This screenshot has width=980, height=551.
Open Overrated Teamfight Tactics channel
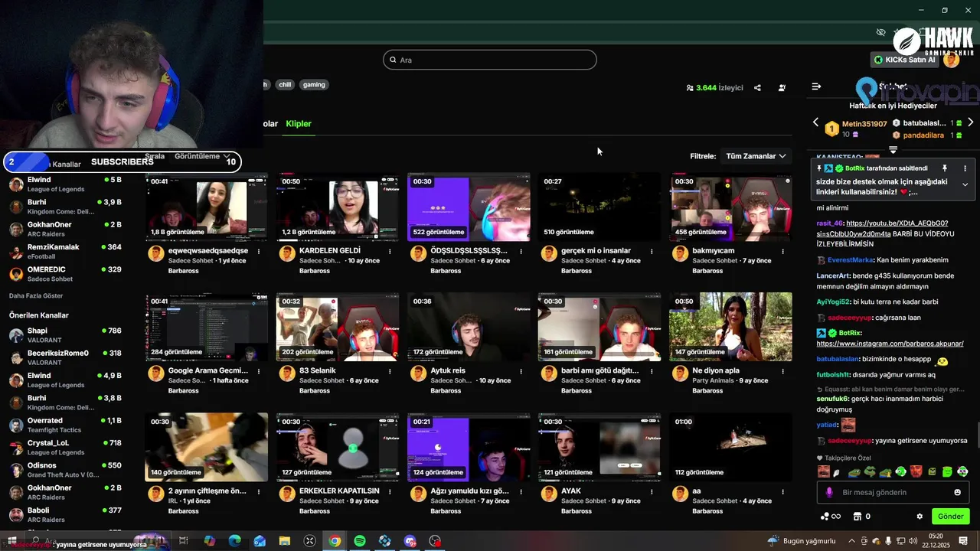(67, 425)
